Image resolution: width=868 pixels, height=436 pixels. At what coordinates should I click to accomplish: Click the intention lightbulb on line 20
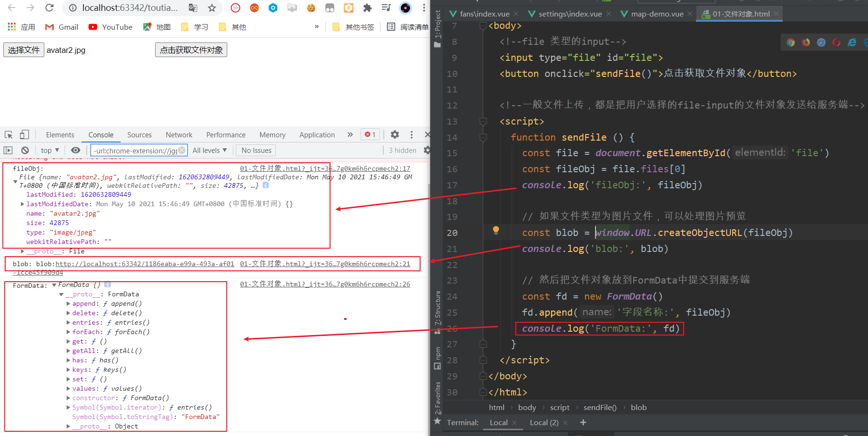(x=496, y=230)
